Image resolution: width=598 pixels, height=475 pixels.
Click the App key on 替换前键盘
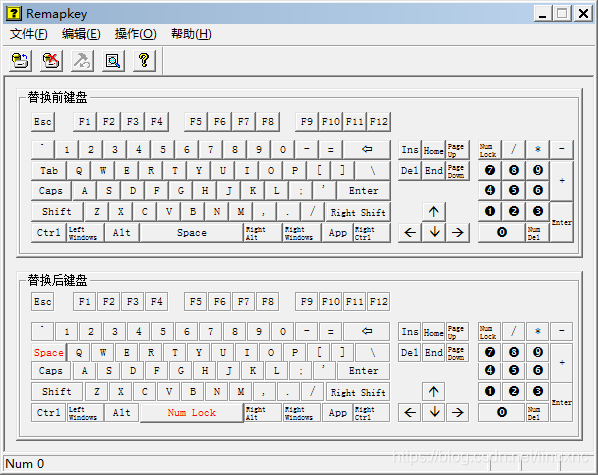[338, 233]
